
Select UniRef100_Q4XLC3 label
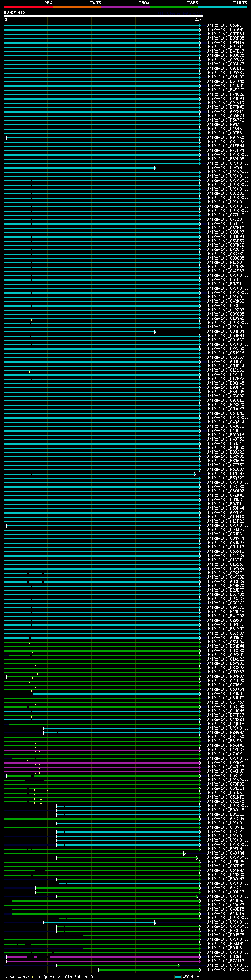pyautogui.click(x=225, y=767)
